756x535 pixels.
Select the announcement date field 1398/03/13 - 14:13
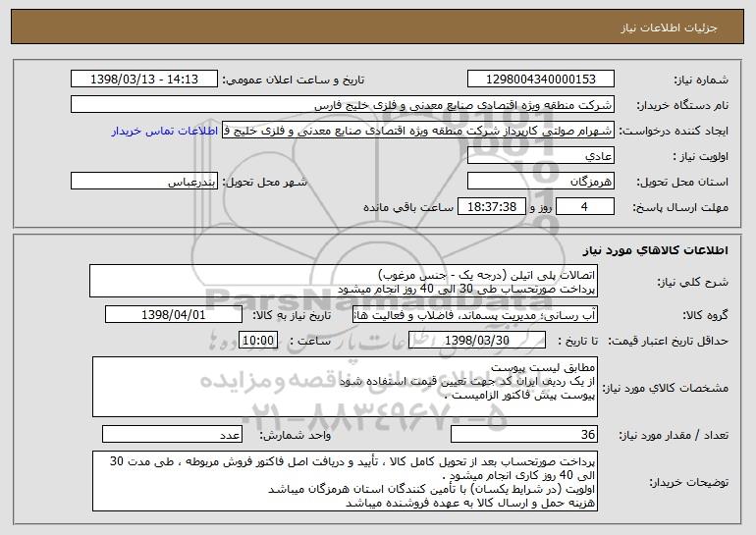[144, 80]
